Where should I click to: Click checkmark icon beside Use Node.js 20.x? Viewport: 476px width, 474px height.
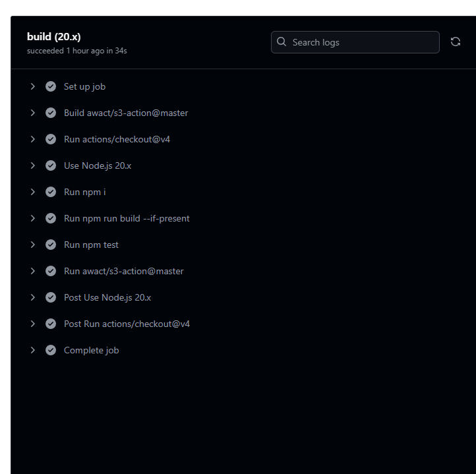(51, 165)
